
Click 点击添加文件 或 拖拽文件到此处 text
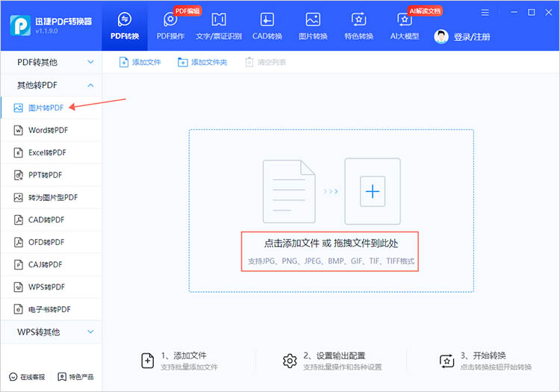[331, 243]
